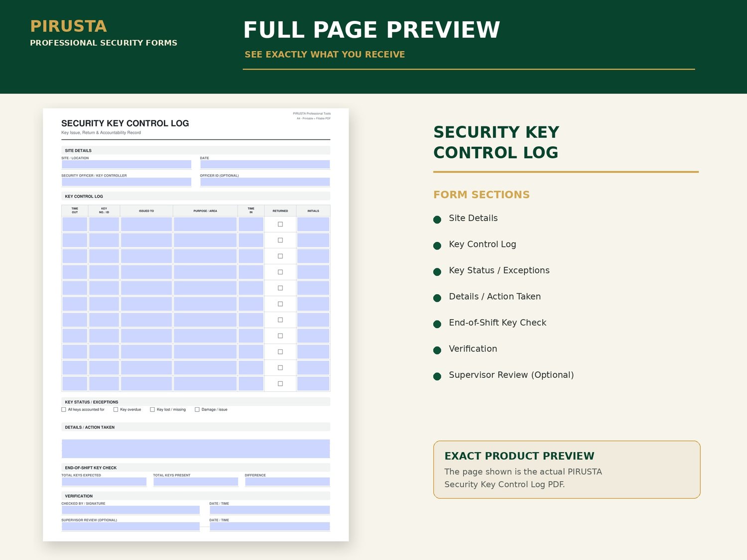Image resolution: width=747 pixels, height=560 pixels.
Task: Click the 'Key Control Log' list entry text
Action: [483, 244]
